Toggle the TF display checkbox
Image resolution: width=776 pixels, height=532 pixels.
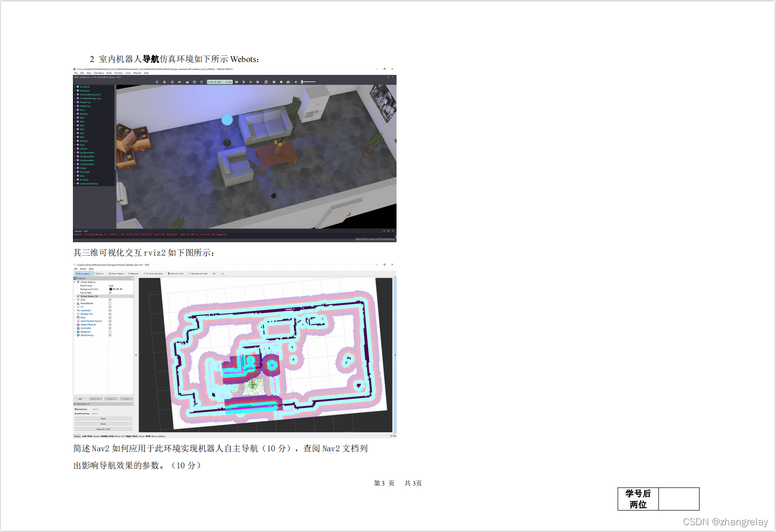tap(110, 307)
